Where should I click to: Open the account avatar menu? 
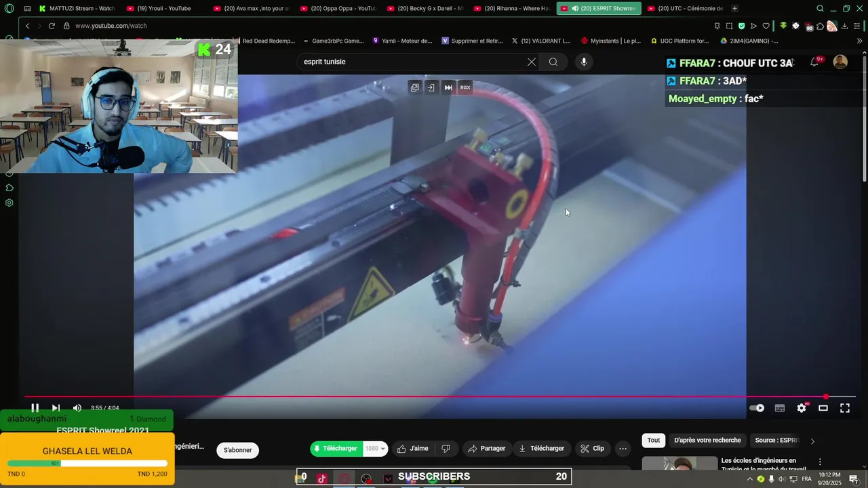pyautogui.click(x=840, y=62)
